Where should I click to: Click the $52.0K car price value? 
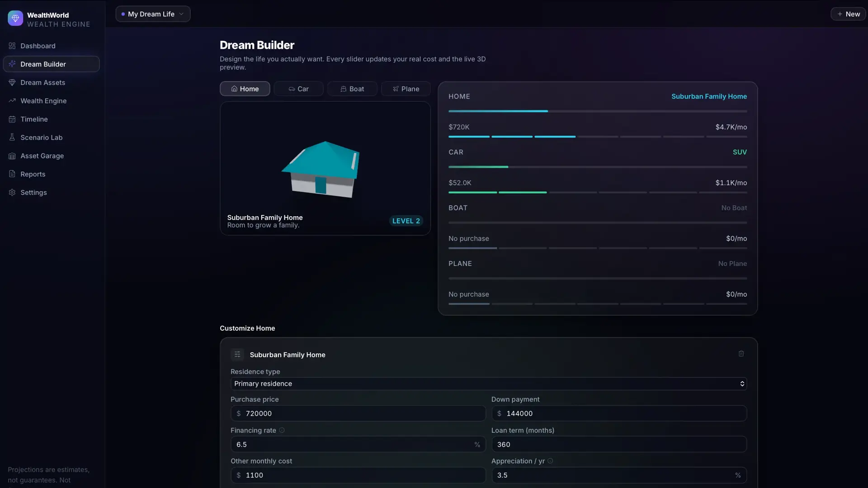[460, 183]
